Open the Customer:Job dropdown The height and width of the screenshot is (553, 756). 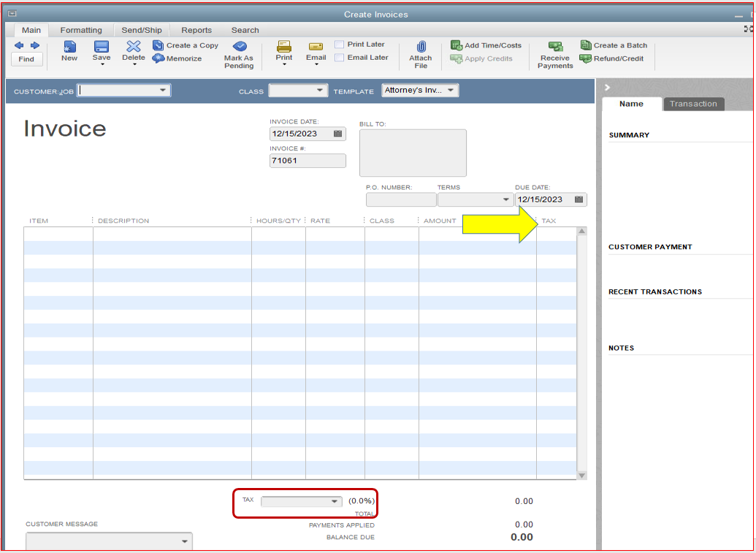click(162, 89)
